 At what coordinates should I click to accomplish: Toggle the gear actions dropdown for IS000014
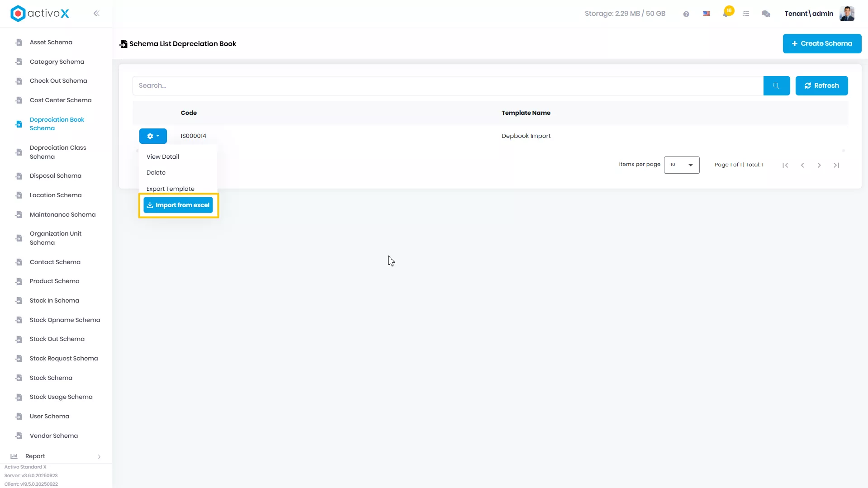[x=153, y=136]
